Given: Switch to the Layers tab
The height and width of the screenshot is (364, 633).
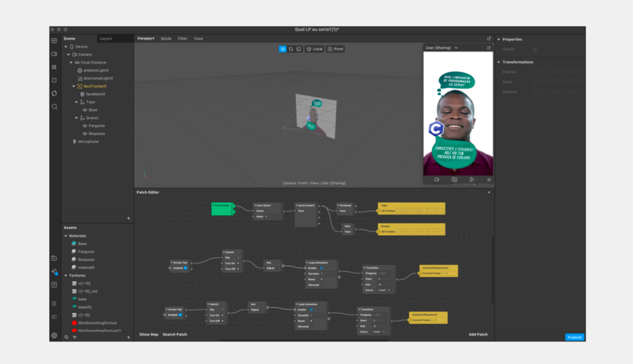Looking at the screenshot, I should pyautogui.click(x=106, y=39).
